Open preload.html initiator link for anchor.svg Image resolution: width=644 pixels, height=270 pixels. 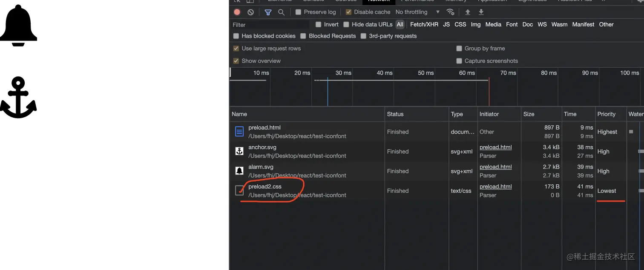(495, 147)
